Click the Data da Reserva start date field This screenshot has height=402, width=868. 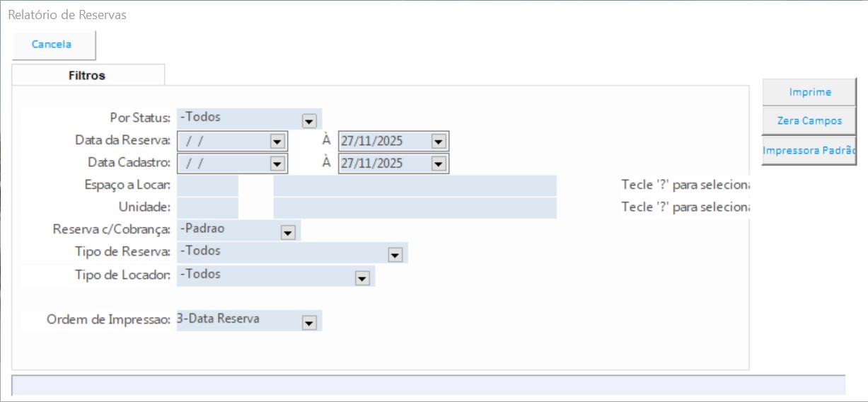[224, 142]
